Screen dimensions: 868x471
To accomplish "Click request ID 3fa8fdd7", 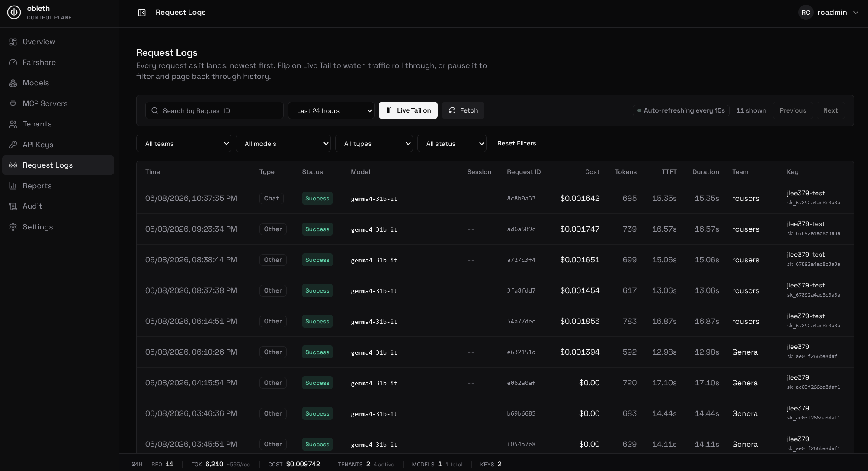I will click(x=521, y=291).
